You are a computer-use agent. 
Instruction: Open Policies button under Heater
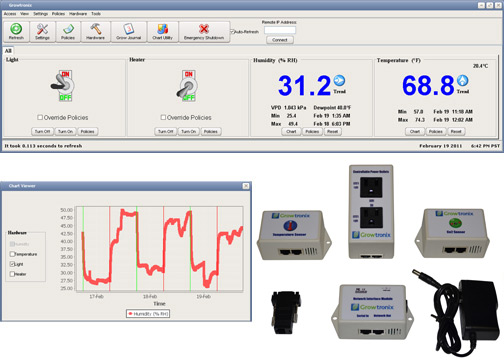point(211,131)
